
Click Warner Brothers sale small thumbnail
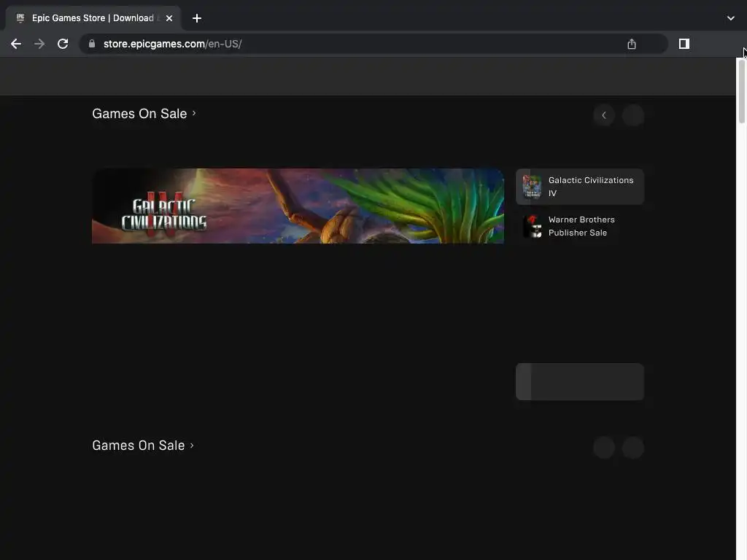[x=532, y=226]
